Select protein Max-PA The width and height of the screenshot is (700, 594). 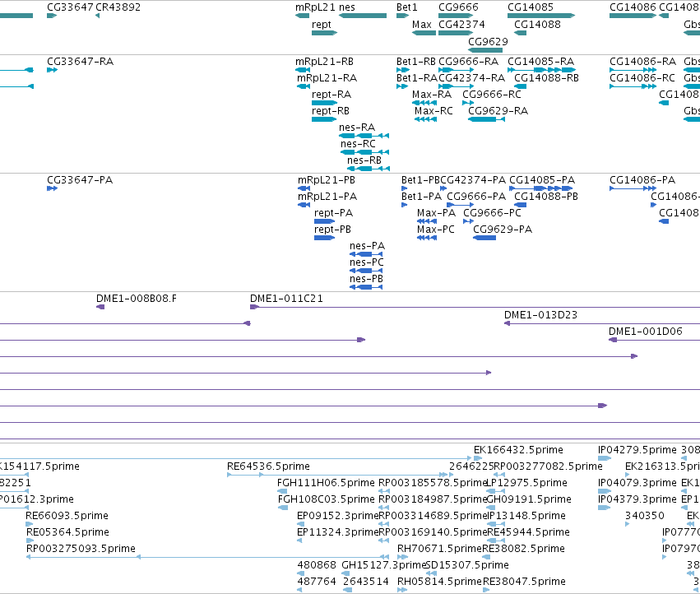coord(436,213)
